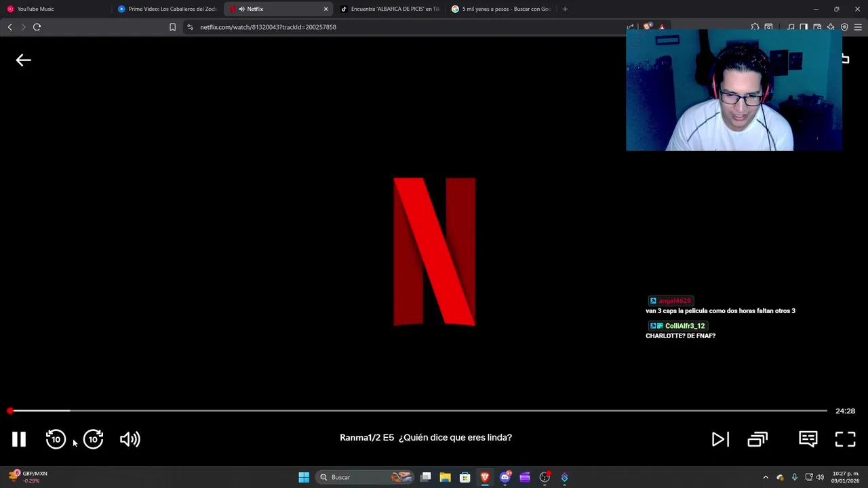Image resolution: width=868 pixels, height=488 pixels.
Task: Click the 24:28 remaining time label
Action: tap(845, 411)
